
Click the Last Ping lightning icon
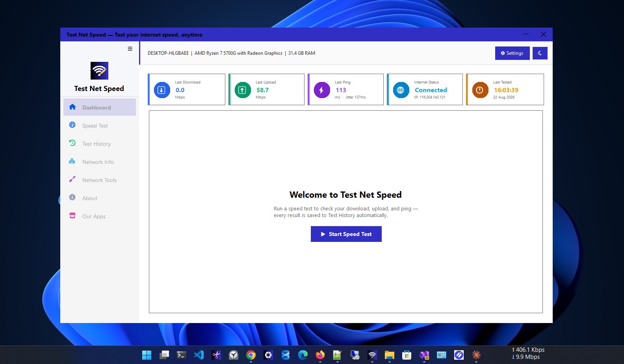coord(322,90)
